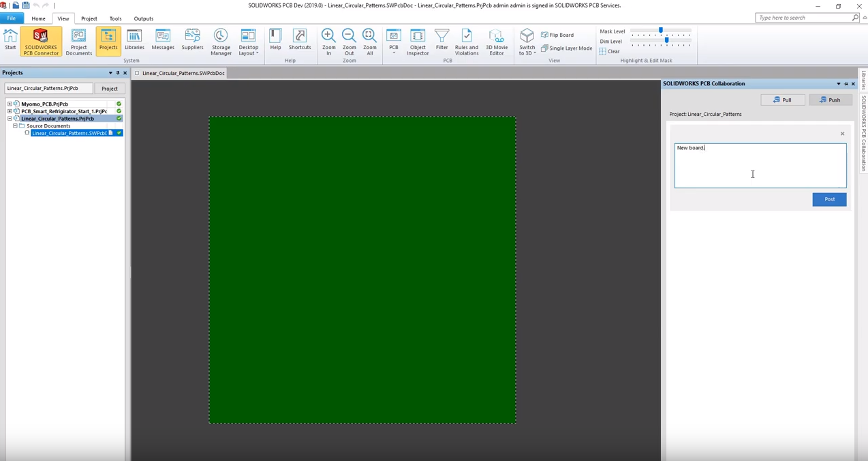Zoom Out of the board
Screen dimensions: 868x461
click(349, 42)
